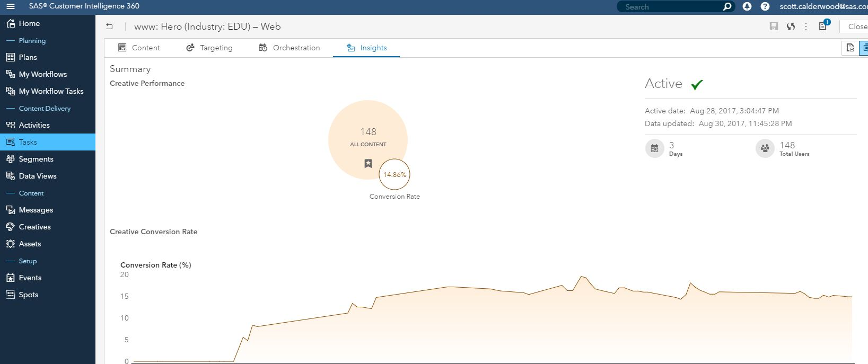This screenshot has width=868, height=364.
Task: Click the Creative Conversion Rate heading
Action: click(x=153, y=232)
